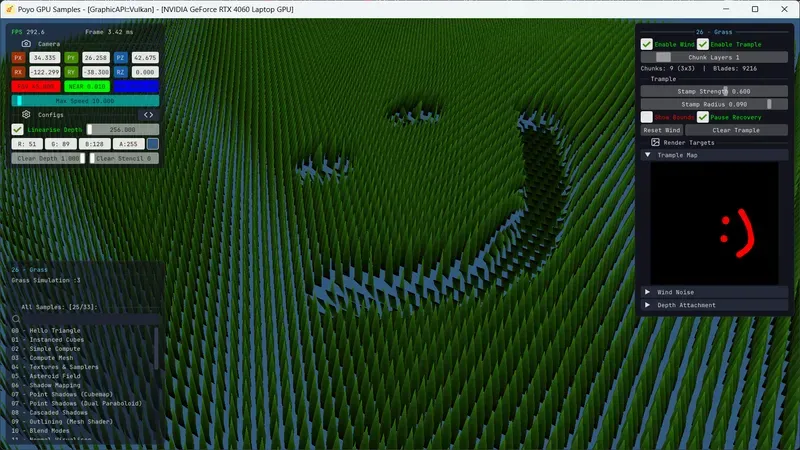Click the RX value field -122.299
Image resolution: width=800 pixels, height=450 pixels.
44,72
